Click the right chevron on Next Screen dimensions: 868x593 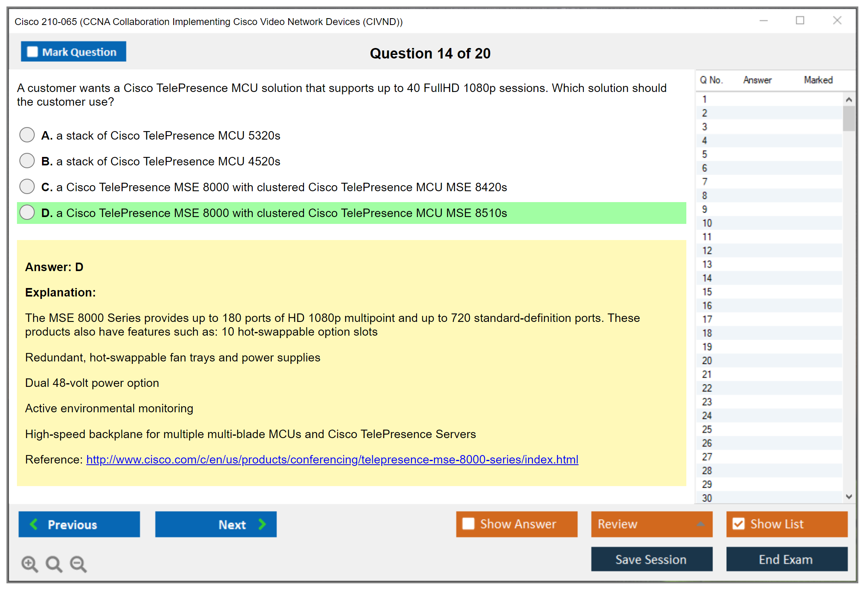262,524
